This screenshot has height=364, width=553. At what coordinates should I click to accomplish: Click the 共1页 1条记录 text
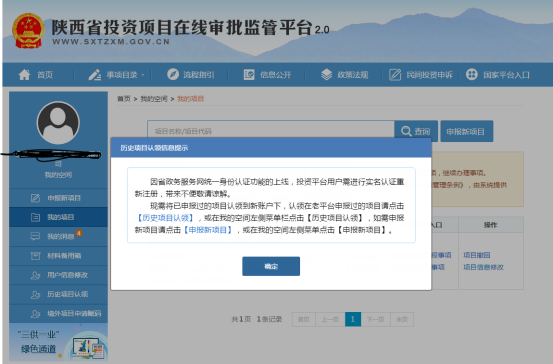click(x=256, y=319)
